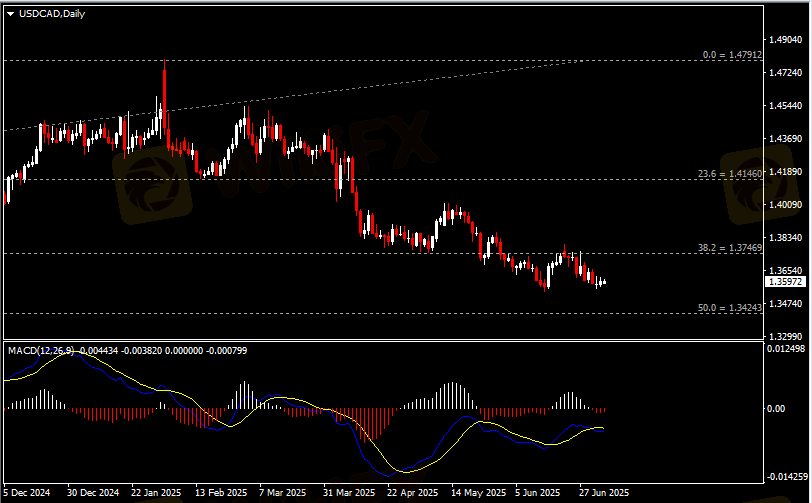Click the 27 Jun 2025 date label

(x=604, y=492)
